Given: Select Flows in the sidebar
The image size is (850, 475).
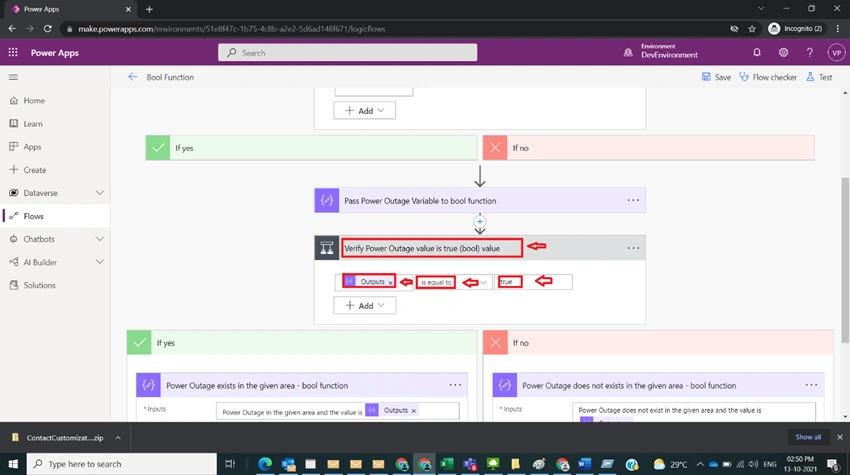Looking at the screenshot, I should coord(55,216).
